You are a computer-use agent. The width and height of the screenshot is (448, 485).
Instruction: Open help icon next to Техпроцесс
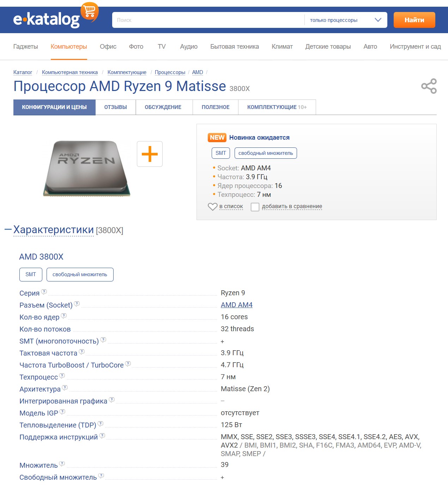click(x=62, y=376)
